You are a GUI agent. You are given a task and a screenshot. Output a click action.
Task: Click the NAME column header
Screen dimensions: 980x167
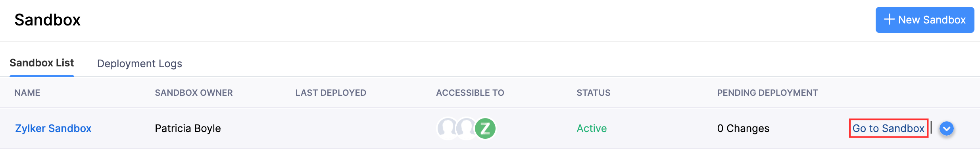[x=27, y=93]
